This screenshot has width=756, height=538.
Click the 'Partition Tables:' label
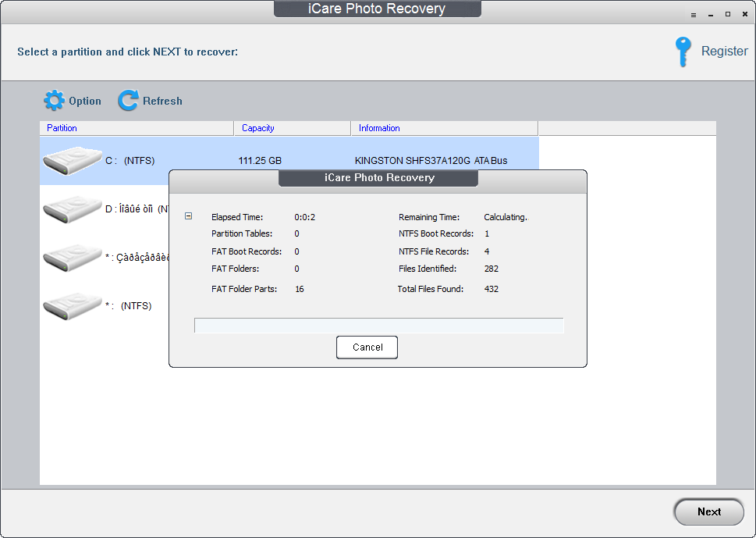tap(242, 233)
